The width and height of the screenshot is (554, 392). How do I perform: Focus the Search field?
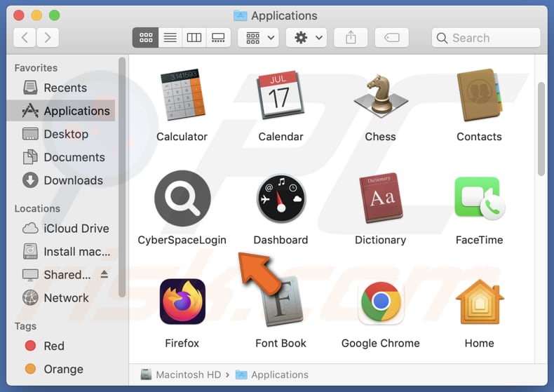click(486, 38)
